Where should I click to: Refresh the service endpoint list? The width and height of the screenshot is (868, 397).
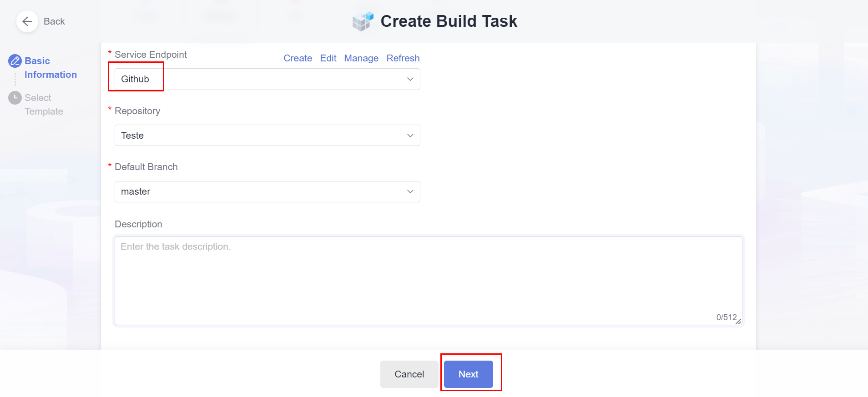pos(403,58)
